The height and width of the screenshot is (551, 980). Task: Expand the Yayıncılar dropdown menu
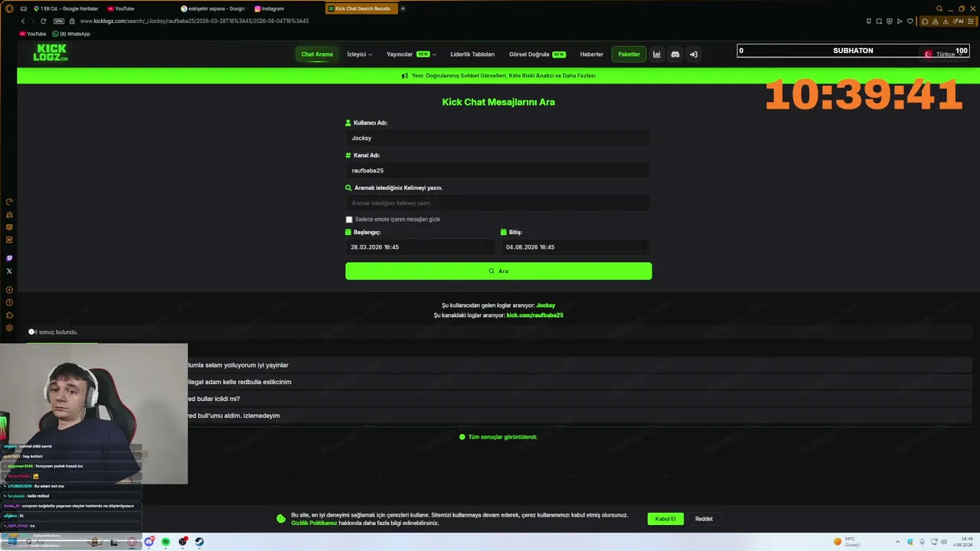click(411, 54)
